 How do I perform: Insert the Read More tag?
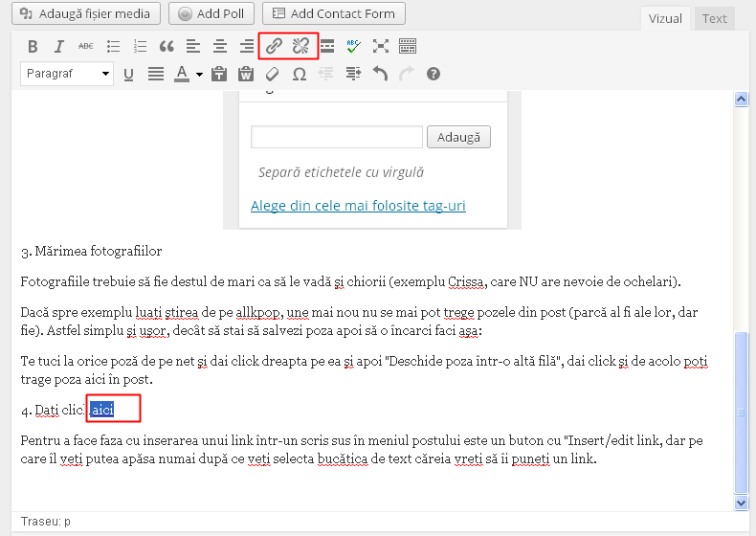(x=327, y=46)
